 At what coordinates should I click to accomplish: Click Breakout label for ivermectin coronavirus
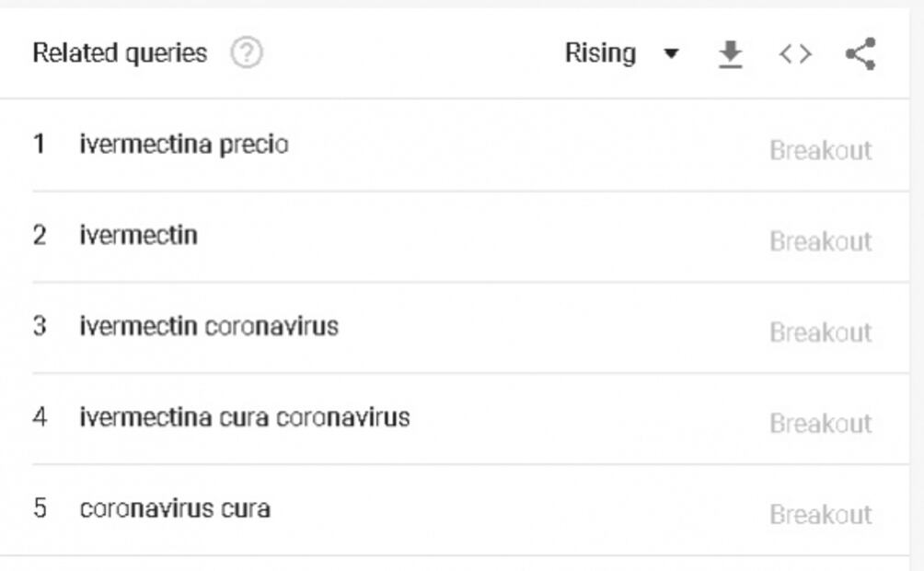tap(820, 332)
